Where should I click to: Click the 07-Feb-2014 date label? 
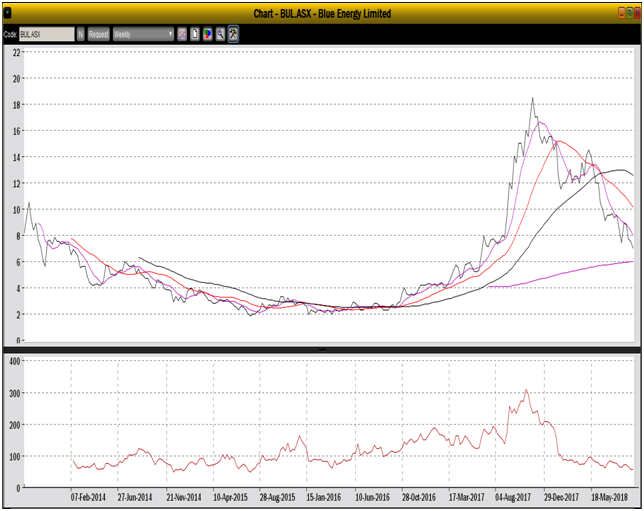(x=88, y=497)
